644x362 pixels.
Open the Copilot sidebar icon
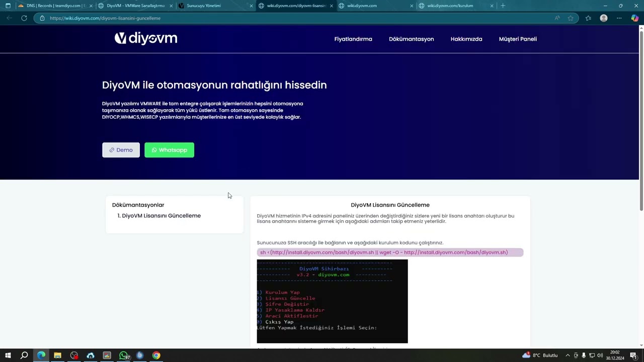click(635, 18)
